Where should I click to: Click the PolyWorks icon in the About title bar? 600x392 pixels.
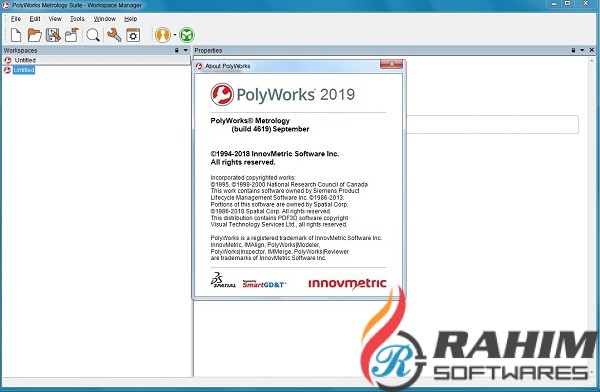click(199, 66)
